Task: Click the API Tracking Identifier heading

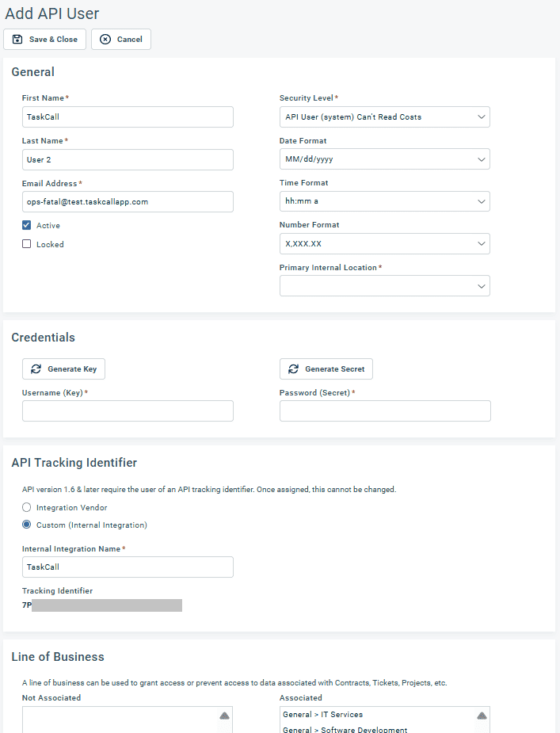Action: pyautogui.click(x=74, y=462)
